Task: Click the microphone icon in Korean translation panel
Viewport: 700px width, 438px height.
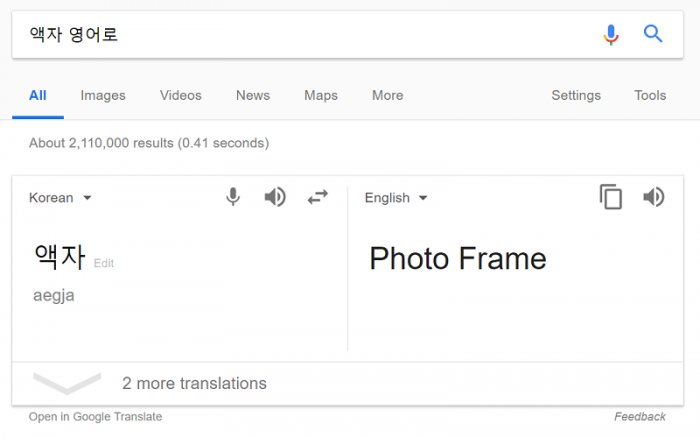Action: (x=233, y=197)
